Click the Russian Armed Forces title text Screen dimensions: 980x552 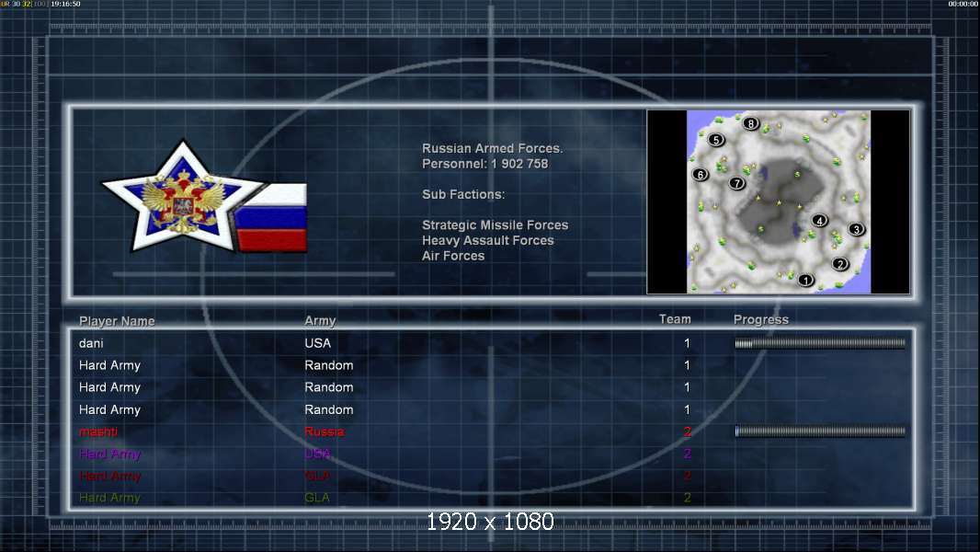coord(493,149)
